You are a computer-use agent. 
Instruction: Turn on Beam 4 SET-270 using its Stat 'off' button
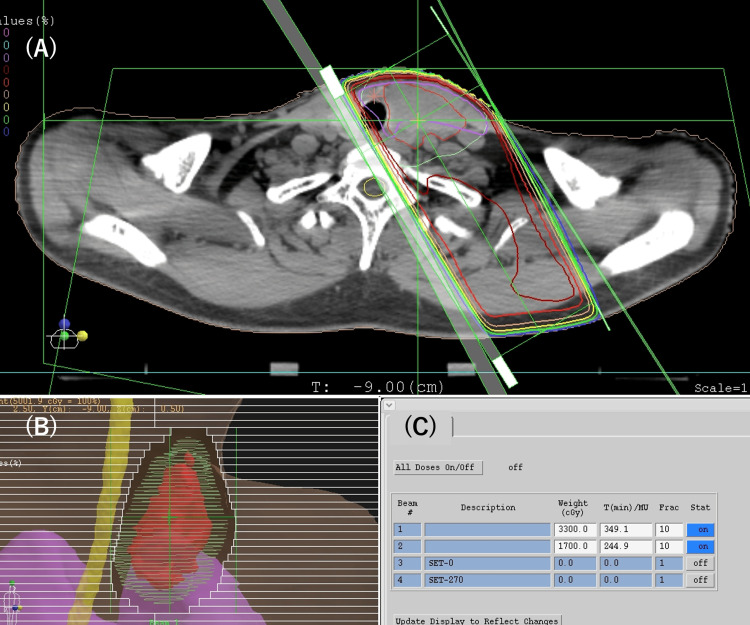point(701,580)
